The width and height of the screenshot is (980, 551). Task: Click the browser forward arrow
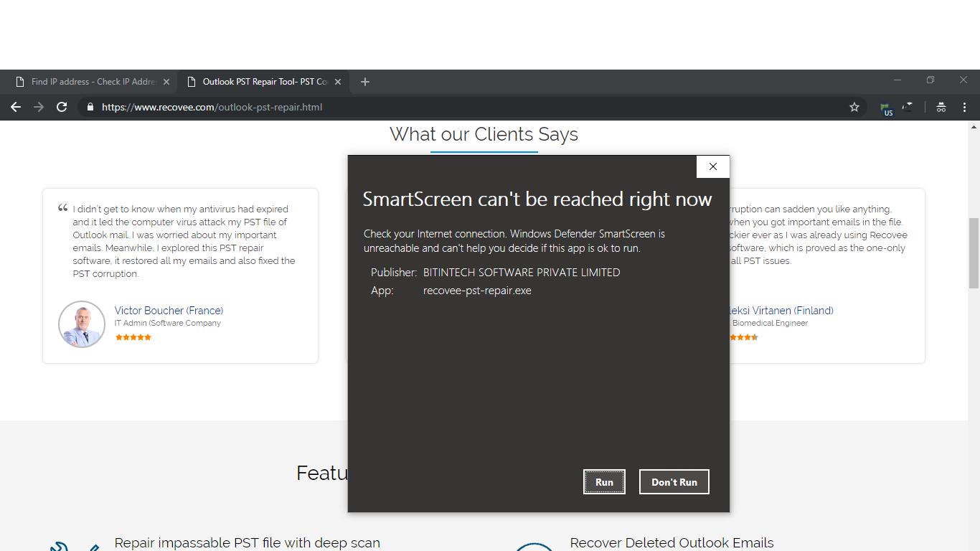pos(39,107)
